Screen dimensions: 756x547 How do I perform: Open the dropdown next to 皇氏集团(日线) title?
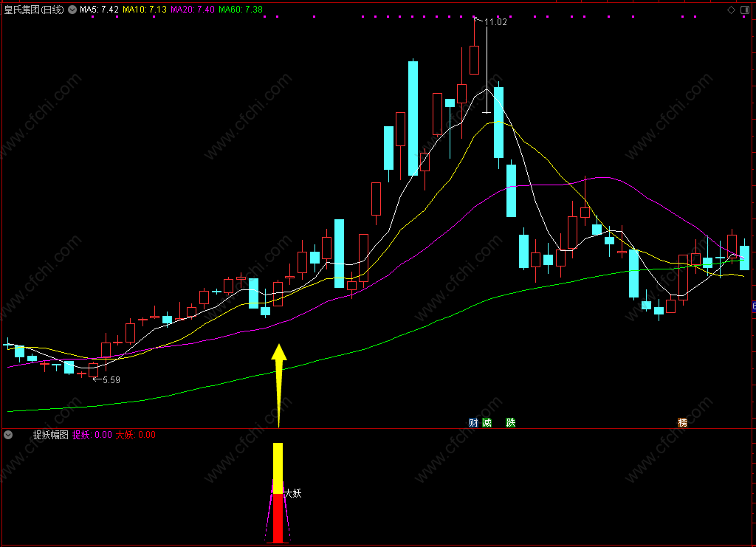click(x=72, y=10)
